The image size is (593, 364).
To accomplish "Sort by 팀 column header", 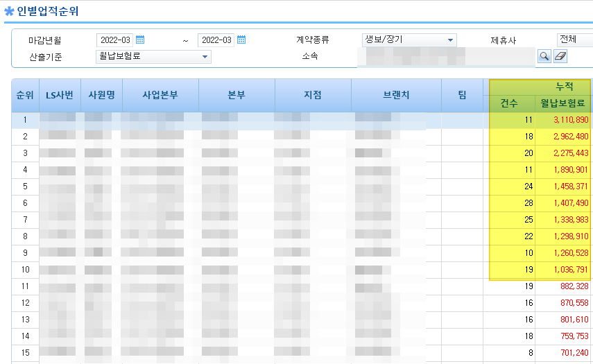I will coord(462,95).
